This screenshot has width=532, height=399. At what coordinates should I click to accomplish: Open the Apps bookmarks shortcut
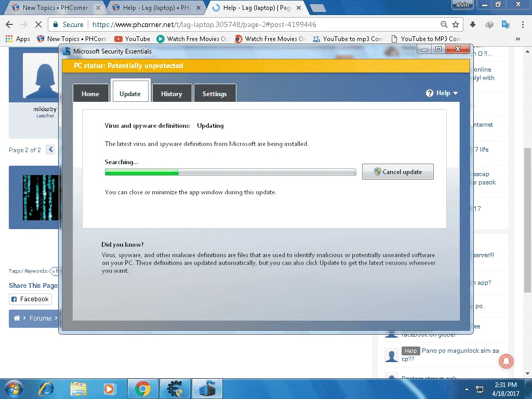pyautogui.click(x=18, y=38)
